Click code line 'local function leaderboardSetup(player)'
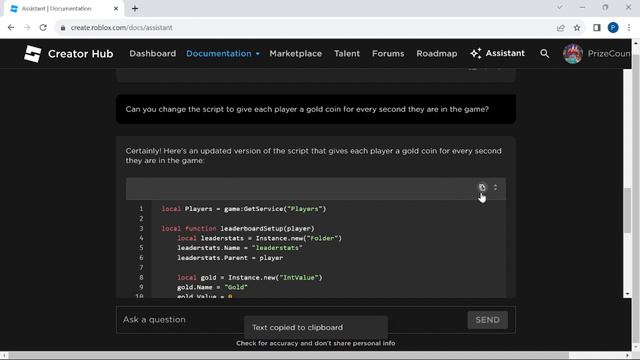This screenshot has height=360, width=640. point(238,229)
